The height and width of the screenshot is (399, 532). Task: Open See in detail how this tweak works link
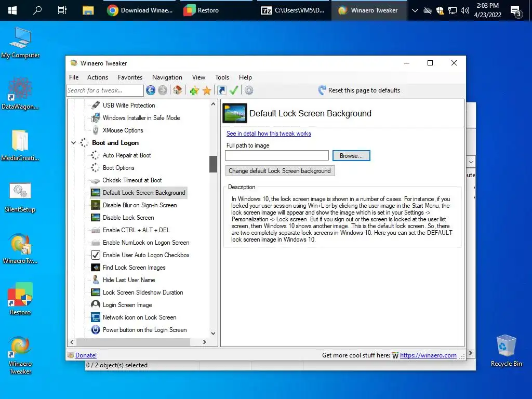(x=269, y=134)
